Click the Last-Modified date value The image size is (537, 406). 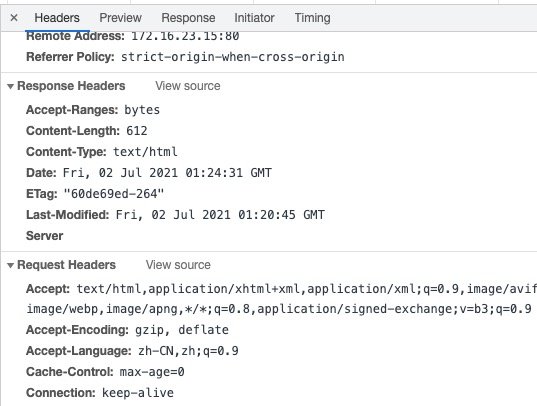[220, 215]
